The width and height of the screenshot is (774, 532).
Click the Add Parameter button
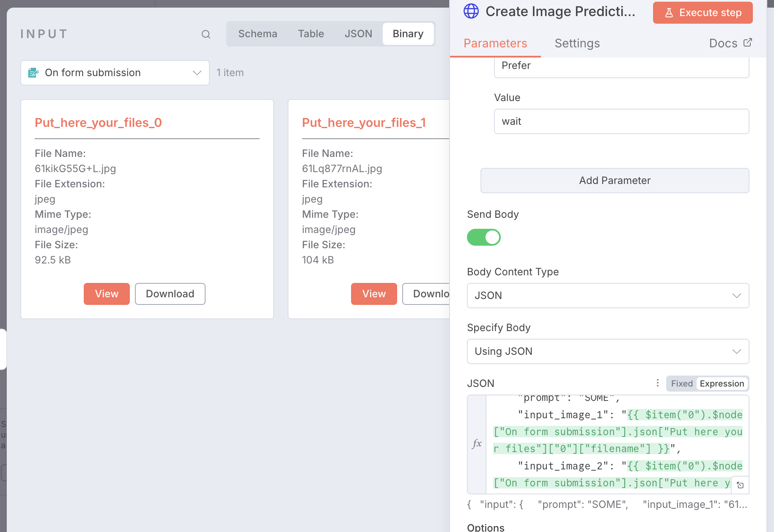pyautogui.click(x=615, y=181)
